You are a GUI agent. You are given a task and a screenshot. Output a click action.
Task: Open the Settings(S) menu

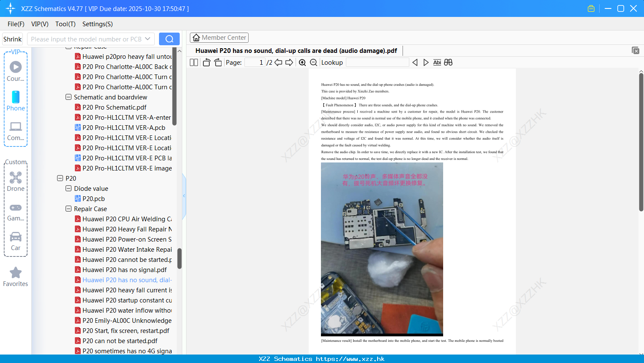(x=98, y=24)
